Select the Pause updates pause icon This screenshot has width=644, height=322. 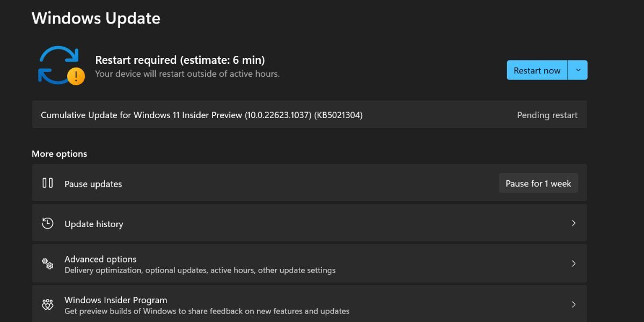pyautogui.click(x=47, y=182)
